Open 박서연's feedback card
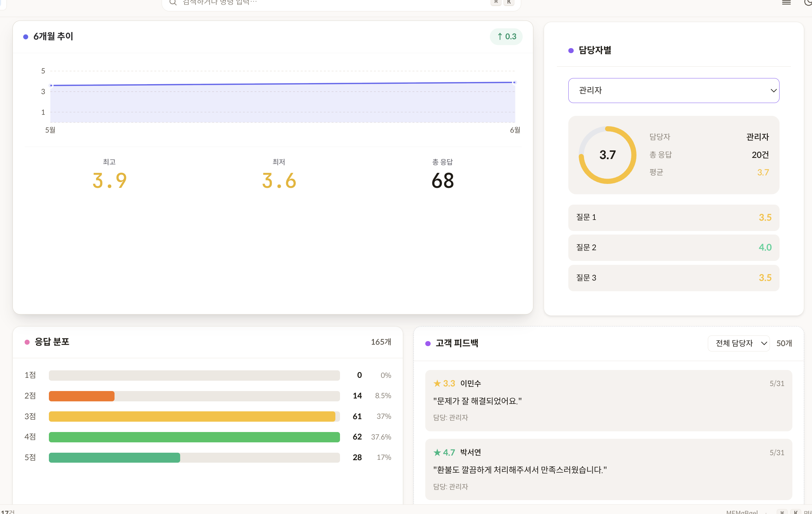 pos(609,469)
